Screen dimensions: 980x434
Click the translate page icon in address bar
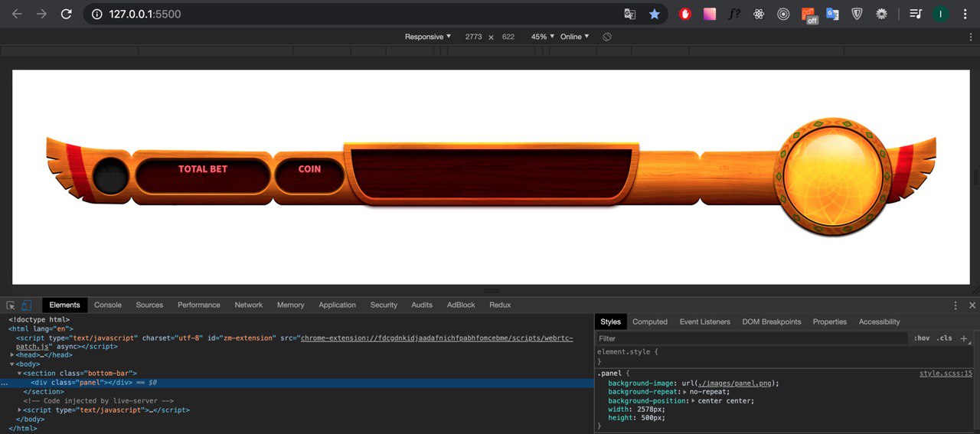point(629,14)
